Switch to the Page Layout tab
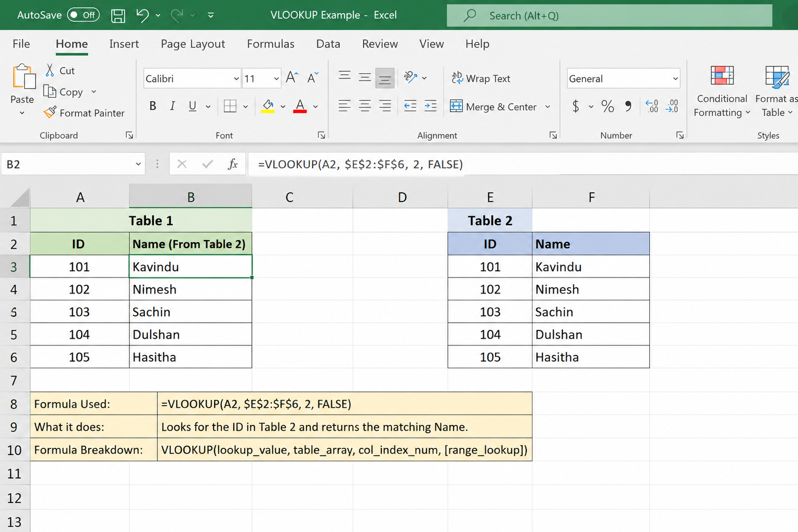 pyautogui.click(x=193, y=44)
